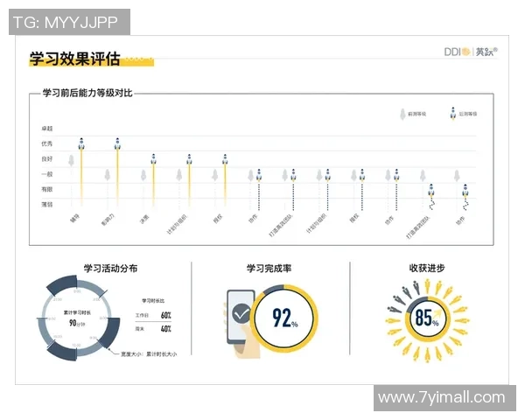Click the 学习完成率 heading
The width and height of the screenshot is (525, 420).
pos(269,268)
